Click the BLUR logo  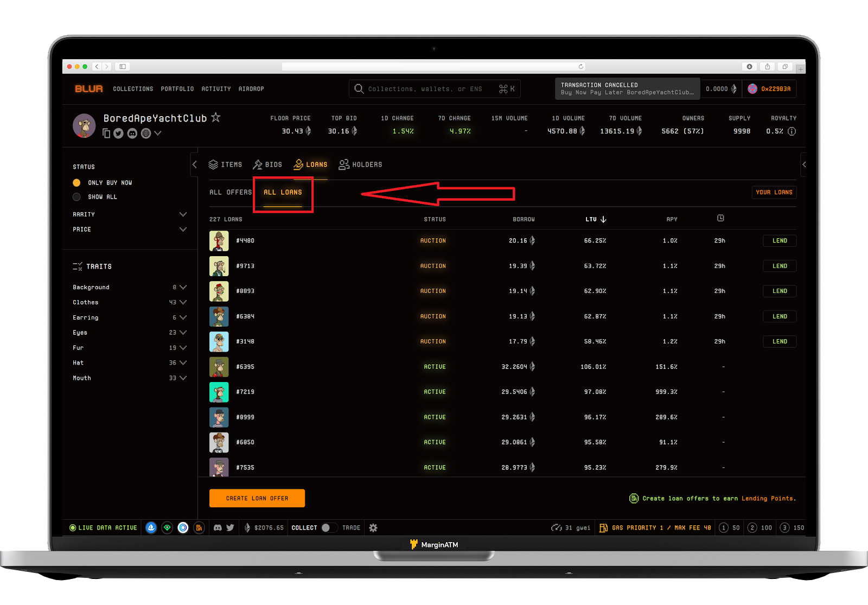[89, 88]
